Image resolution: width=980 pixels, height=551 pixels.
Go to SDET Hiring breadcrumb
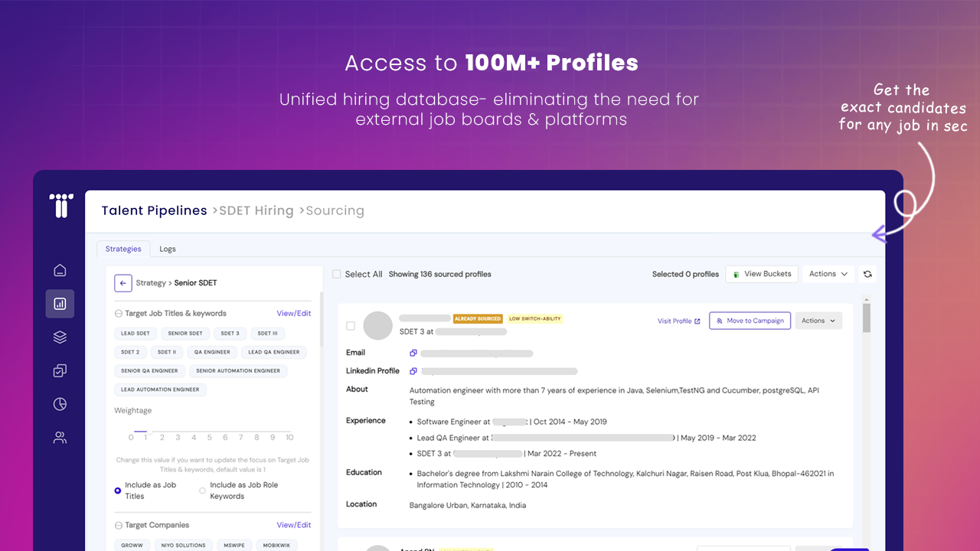[256, 210]
